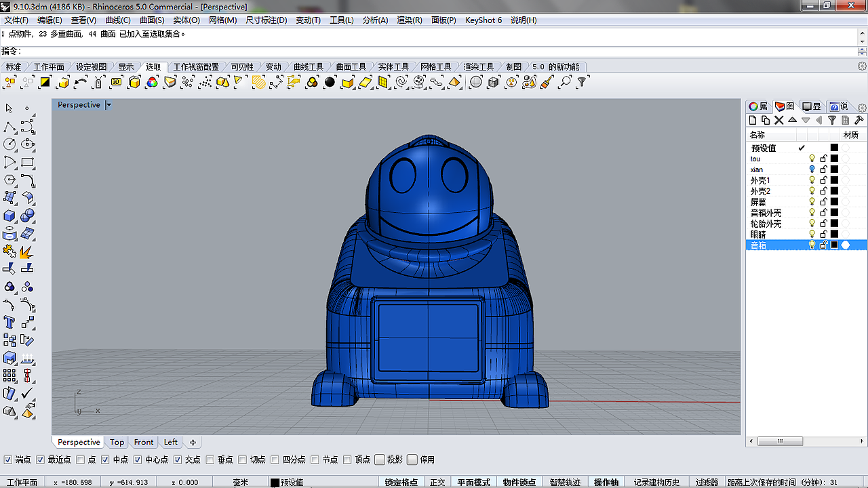The width and height of the screenshot is (868, 488).
Task: Click the black sphere selection icon
Action: pos(330,82)
